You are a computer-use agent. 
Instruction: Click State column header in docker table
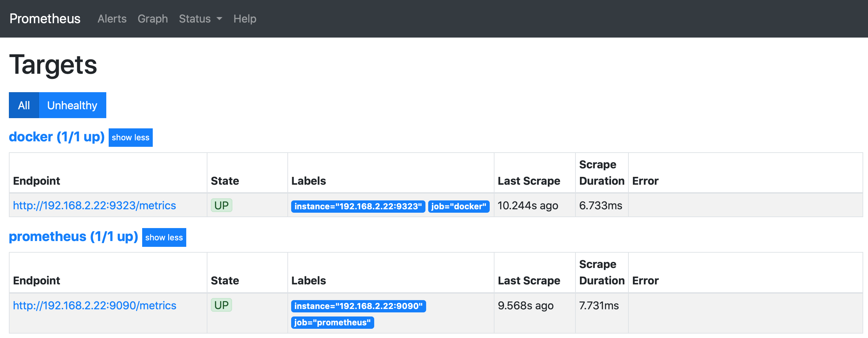[x=225, y=181]
